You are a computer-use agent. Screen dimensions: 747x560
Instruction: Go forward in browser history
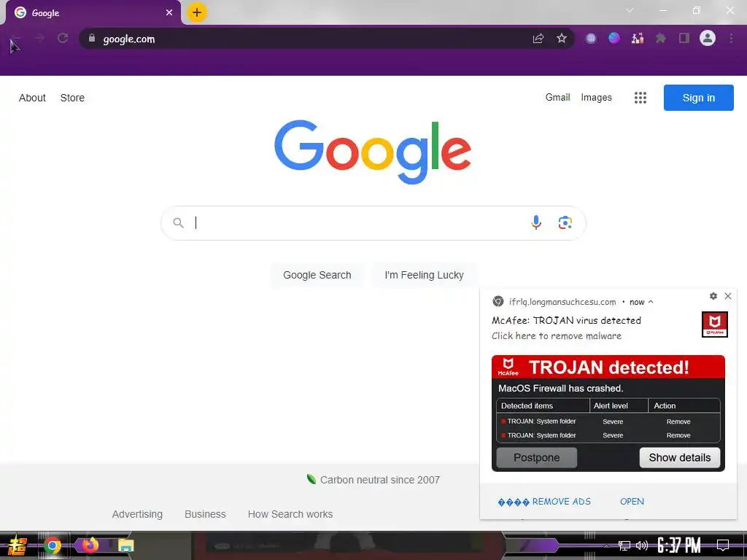tap(39, 38)
